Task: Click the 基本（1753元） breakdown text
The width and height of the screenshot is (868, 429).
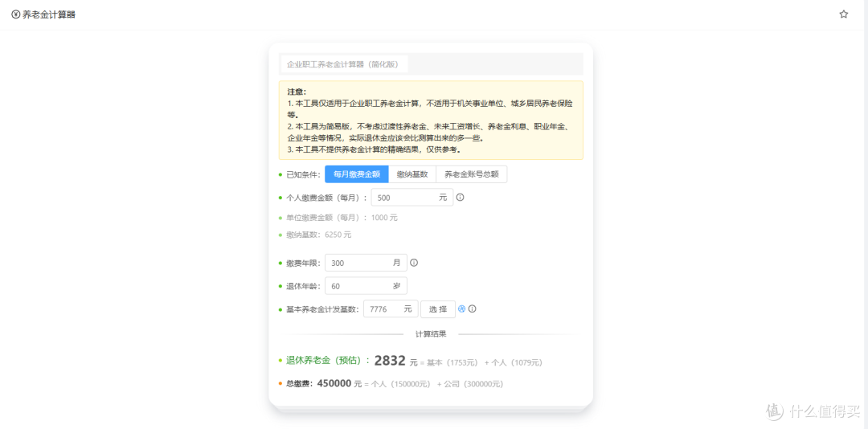Action: click(452, 362)
